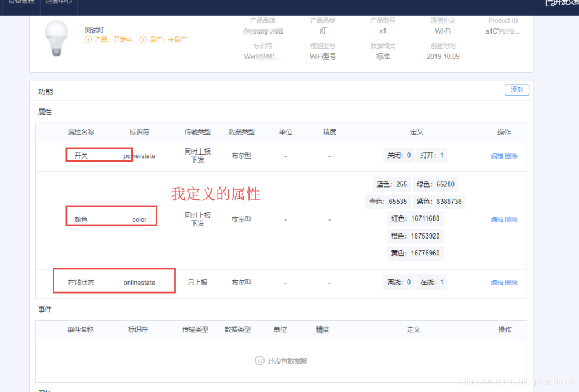The height and width of the screenshot is (392, 579).
Task: Click the 量产：未量产 status label
Action: 168,39
